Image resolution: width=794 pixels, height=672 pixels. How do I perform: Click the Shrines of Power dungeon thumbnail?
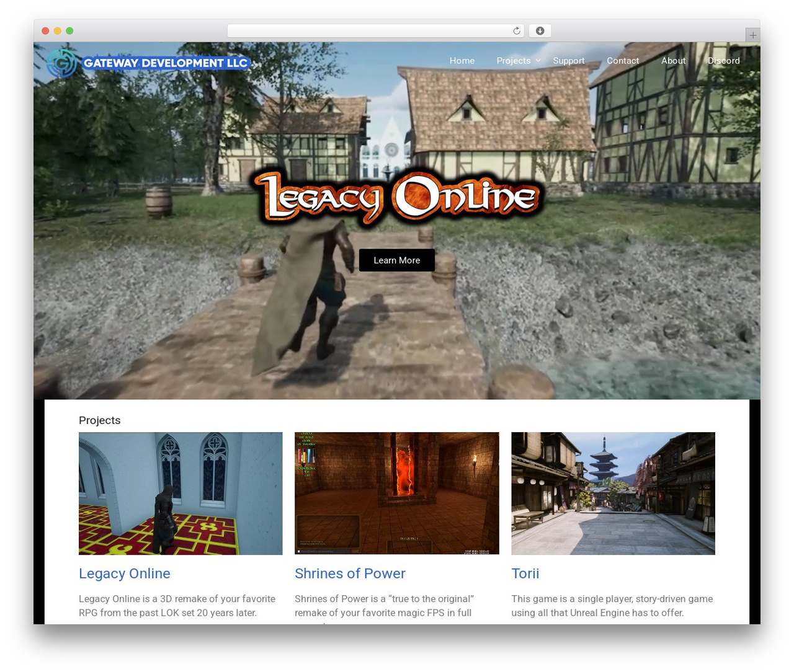[x=397, y=493]
